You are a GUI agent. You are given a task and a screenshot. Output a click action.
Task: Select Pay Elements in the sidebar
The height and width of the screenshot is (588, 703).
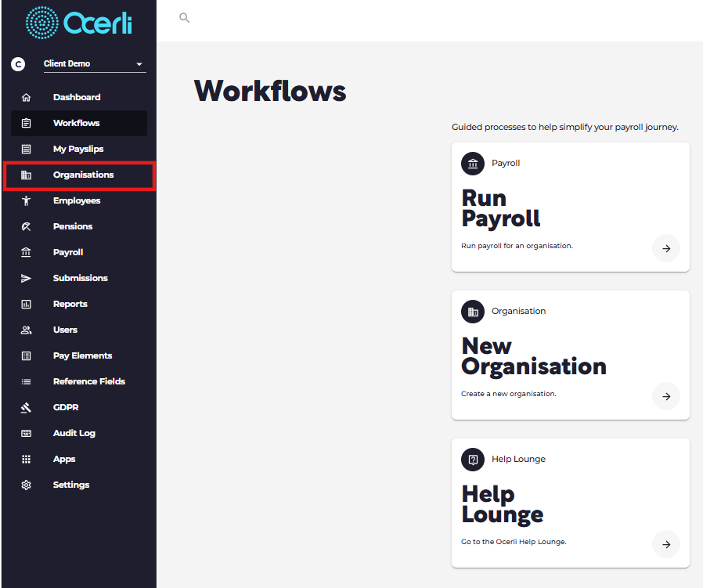click(x=79, y=355)
